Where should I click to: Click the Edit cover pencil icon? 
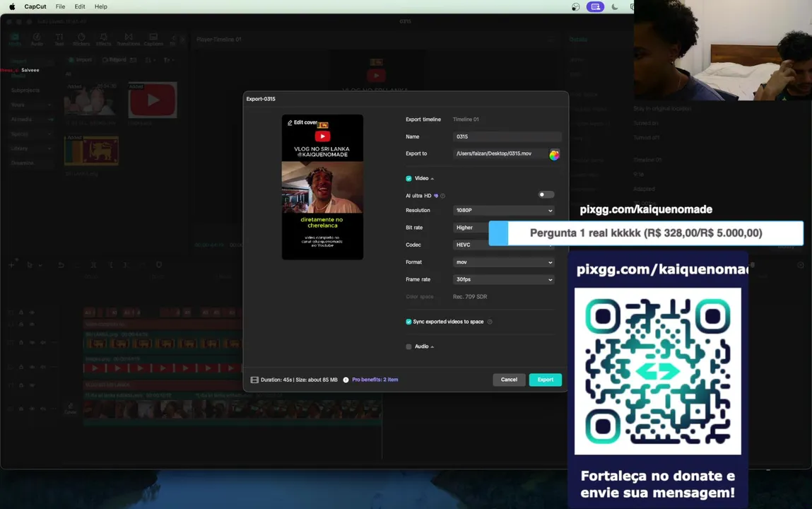coord(290,123)
